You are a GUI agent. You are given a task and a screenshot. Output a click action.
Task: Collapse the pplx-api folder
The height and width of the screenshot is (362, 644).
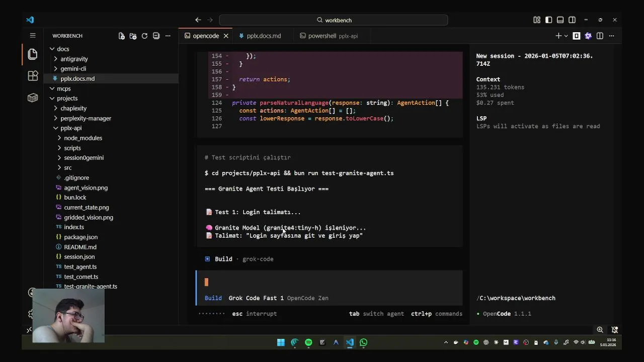click(x=111, y=128)
